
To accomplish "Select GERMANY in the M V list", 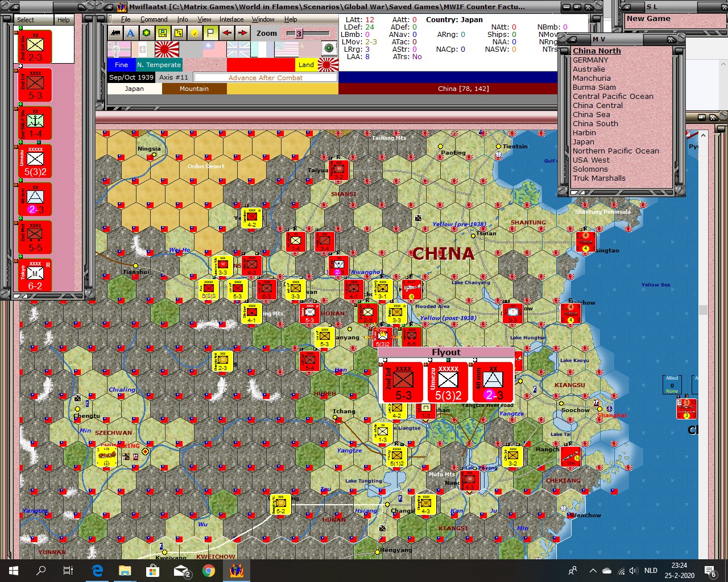I will click(590, 60).
